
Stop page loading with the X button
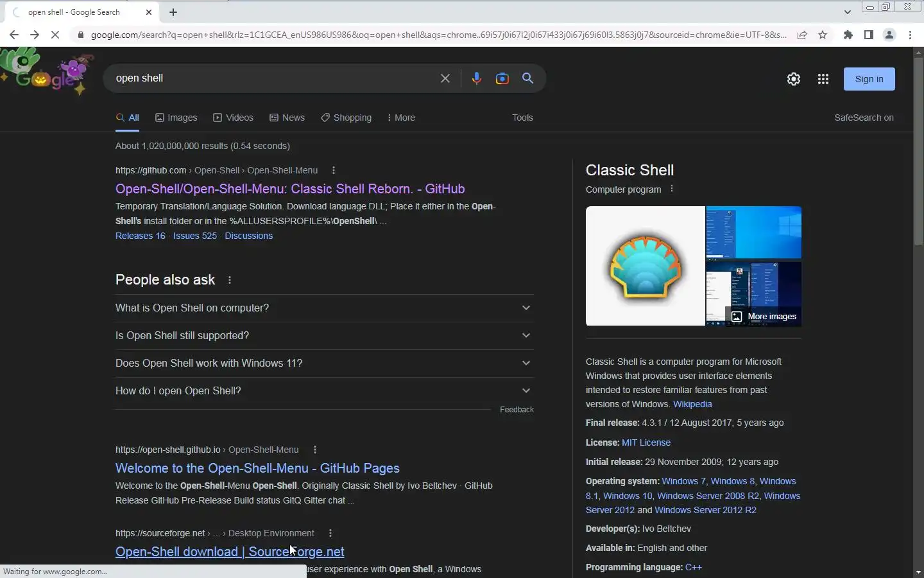coord(55,35)
